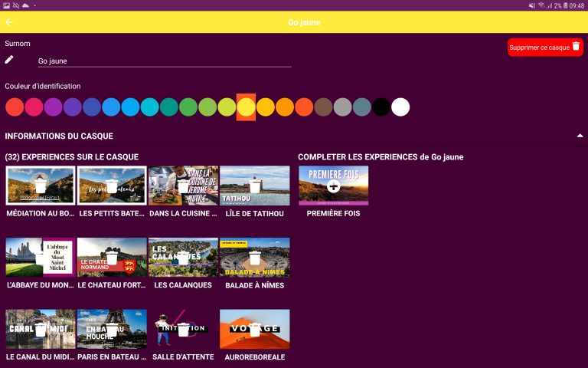Delete Le Chateau Fort experience

coord(112,258)
